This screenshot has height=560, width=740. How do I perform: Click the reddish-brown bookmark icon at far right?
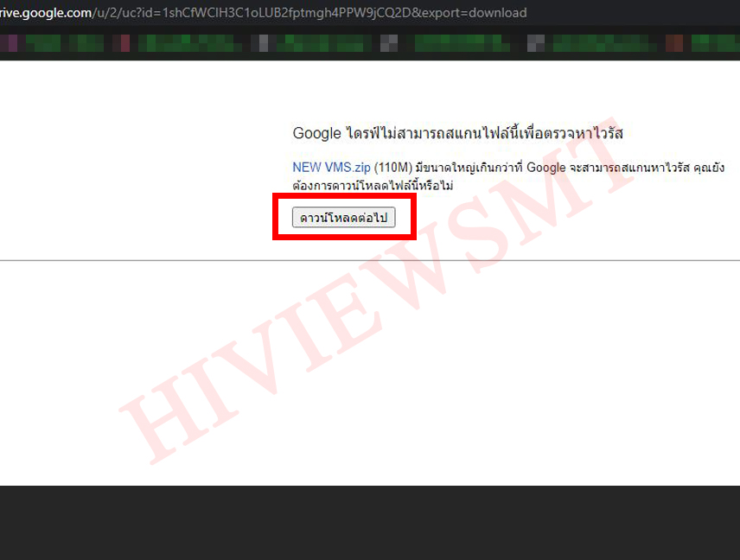(674, 42)
